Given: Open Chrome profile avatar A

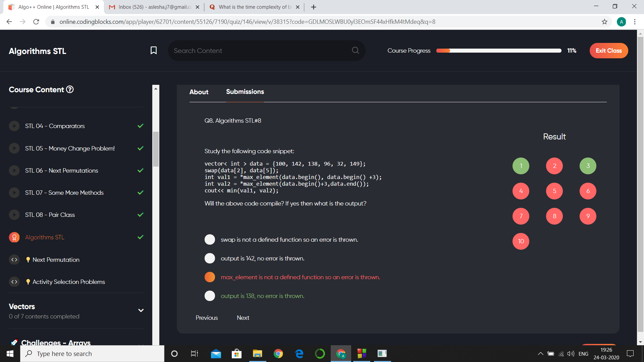Looking at the screenshot, I should (x=621, y=22).
